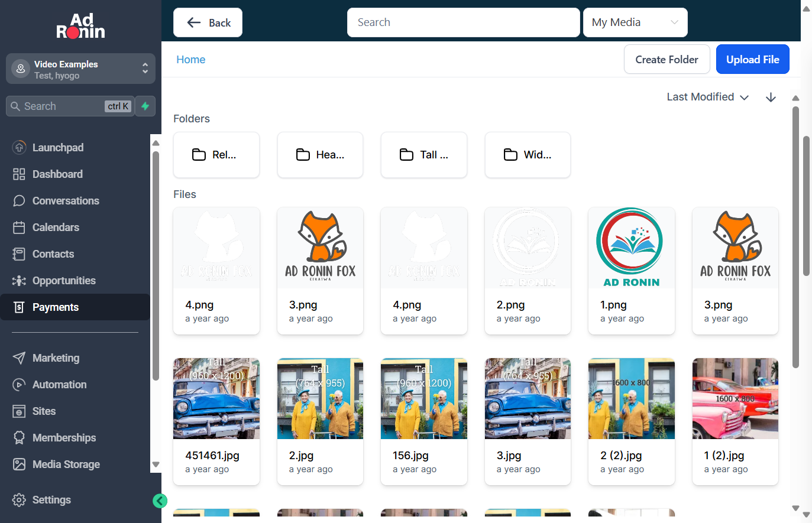Open the folder labeled Hea...
Image resolution: width=812 pixels, height=523 pixels.
tap(320, 155)
